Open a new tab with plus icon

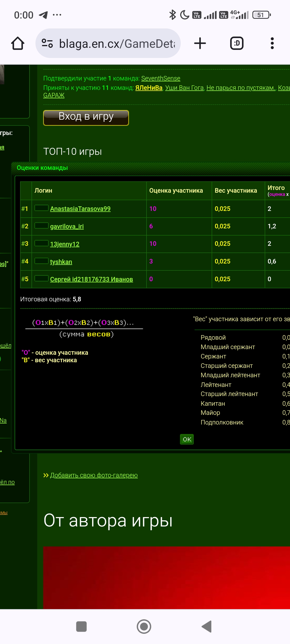(200, 43)
